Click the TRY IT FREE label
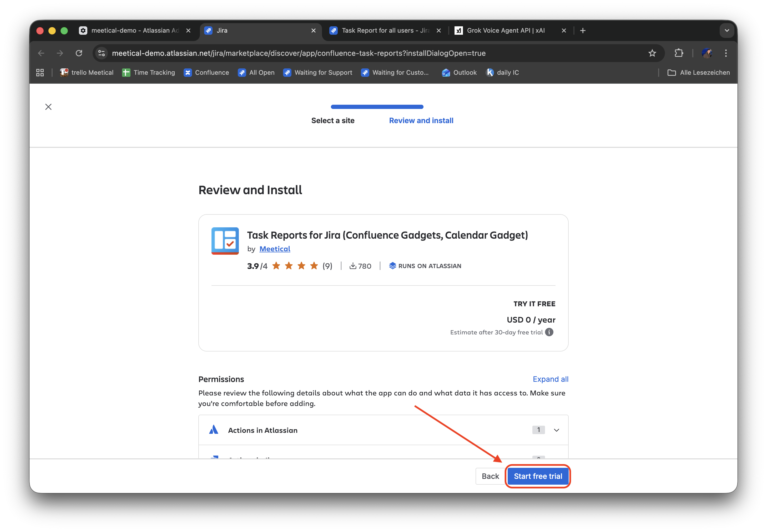This screenshot has width=767, height=532. point(534,304)
